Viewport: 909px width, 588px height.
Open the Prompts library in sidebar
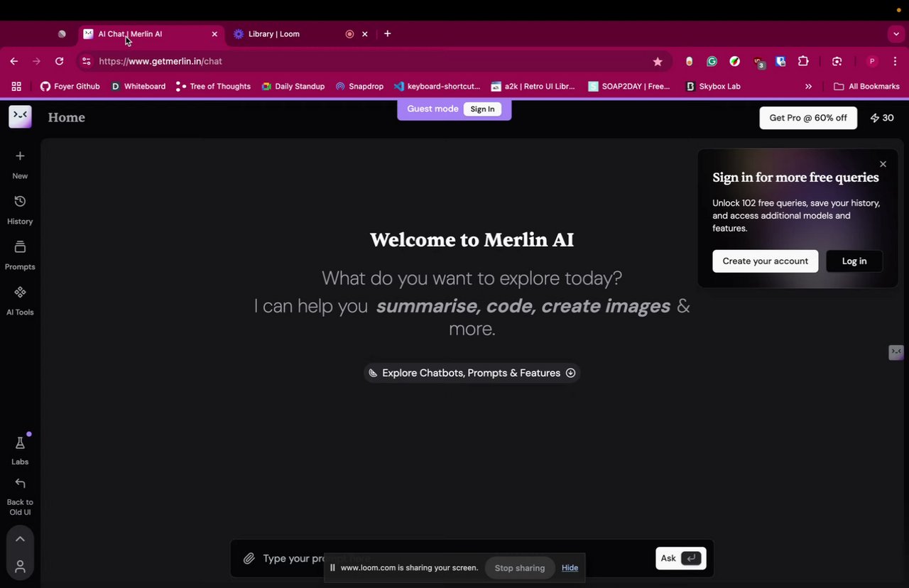(20, 256)
